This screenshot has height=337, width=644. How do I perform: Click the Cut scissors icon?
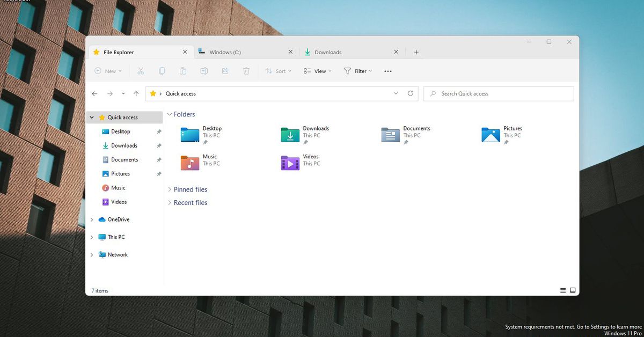tap(141, 71)
